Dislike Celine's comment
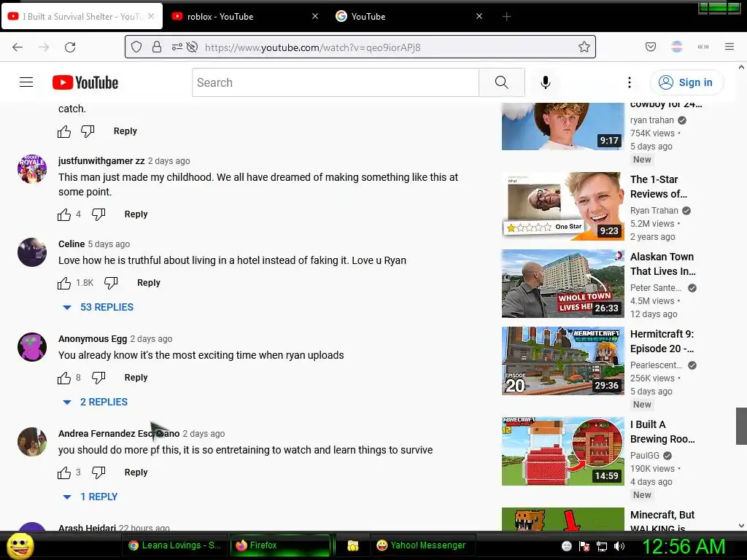Viewport: 747px width, 560px height. point(111,284)
